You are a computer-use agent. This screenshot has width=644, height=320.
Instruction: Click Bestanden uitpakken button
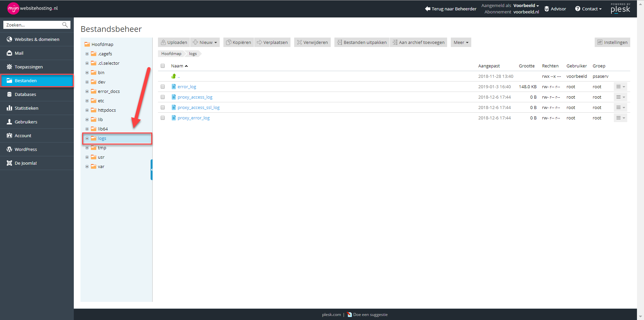362,42
